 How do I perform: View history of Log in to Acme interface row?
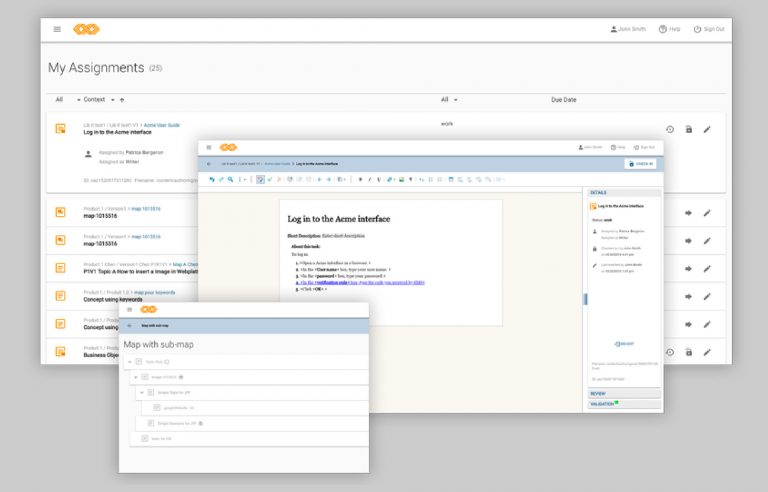click(670, 129)
